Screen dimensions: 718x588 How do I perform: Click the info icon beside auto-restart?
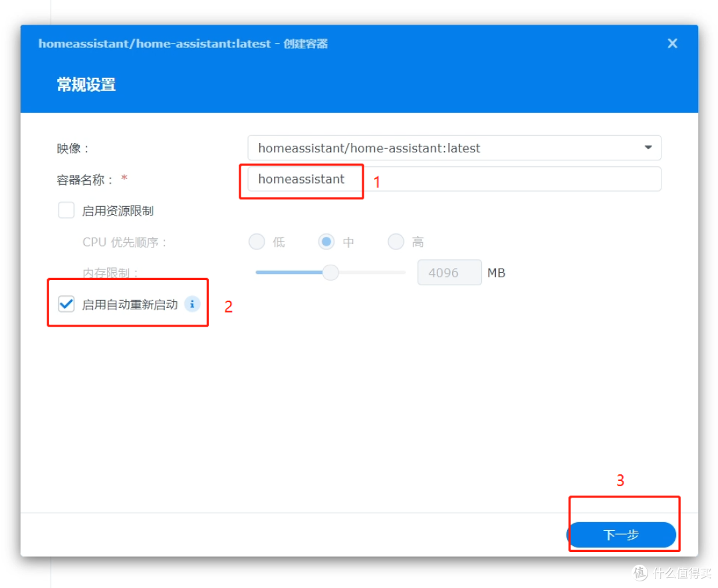191,304
